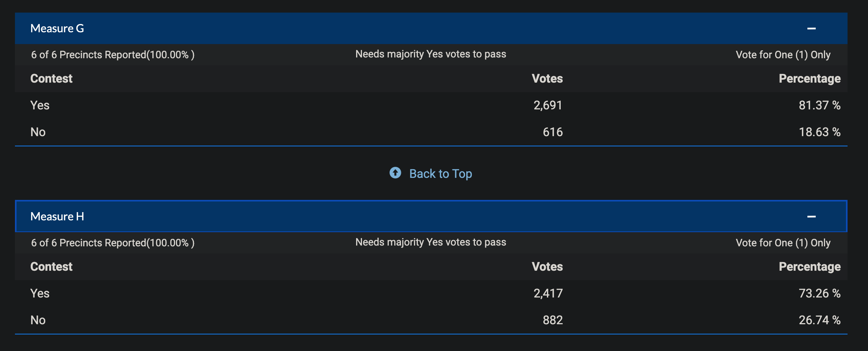Click the Yes row under Measure H

(x=431, y=294)
